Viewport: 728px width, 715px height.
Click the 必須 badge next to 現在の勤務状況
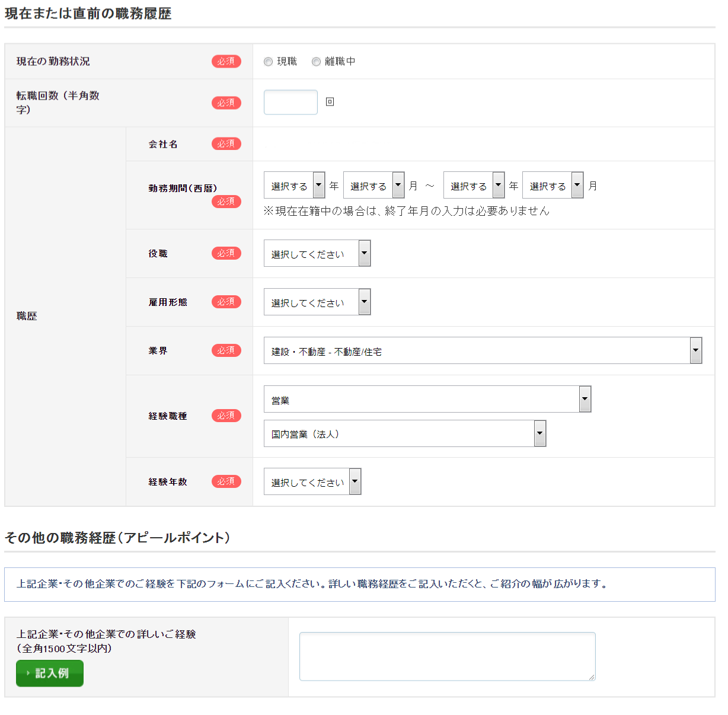[x=226, y=61]
